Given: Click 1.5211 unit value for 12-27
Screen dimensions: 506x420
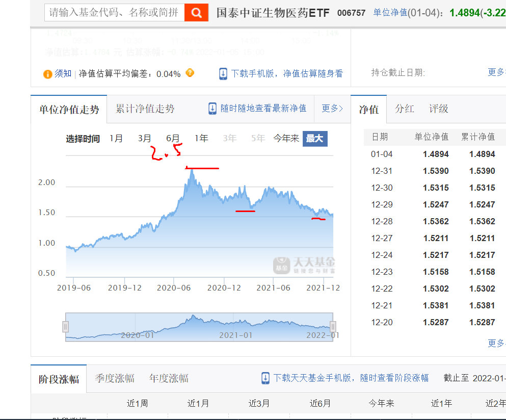Looking at the screenshot, I should [436, 238].
